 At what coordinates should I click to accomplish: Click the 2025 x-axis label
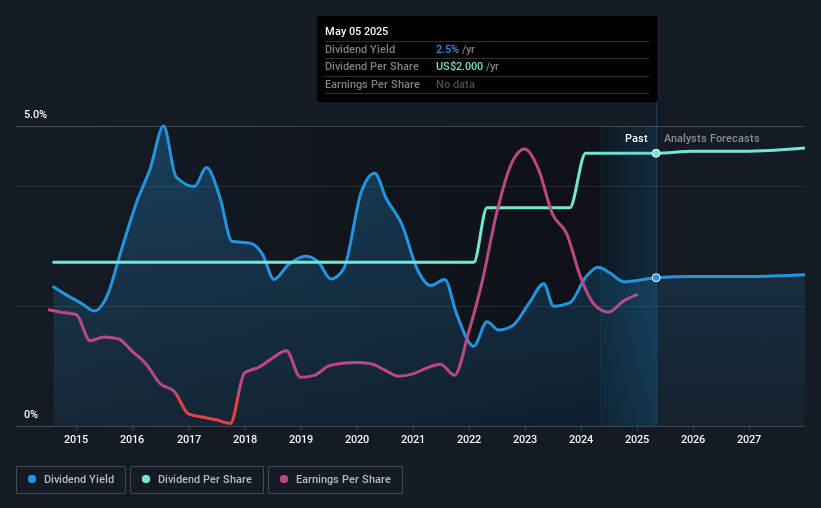point(637,439)
